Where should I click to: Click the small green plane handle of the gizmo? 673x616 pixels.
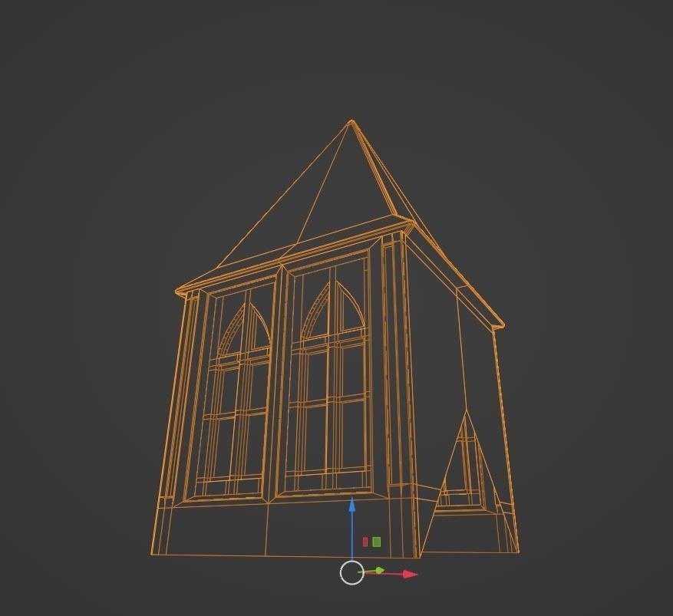[377, 542]
